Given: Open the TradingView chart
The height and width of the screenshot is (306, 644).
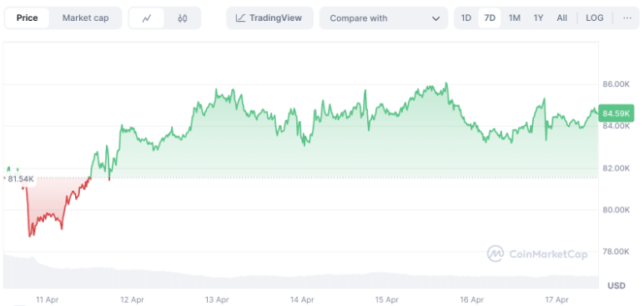Looking at the screenshot, I should coord(269,18).
